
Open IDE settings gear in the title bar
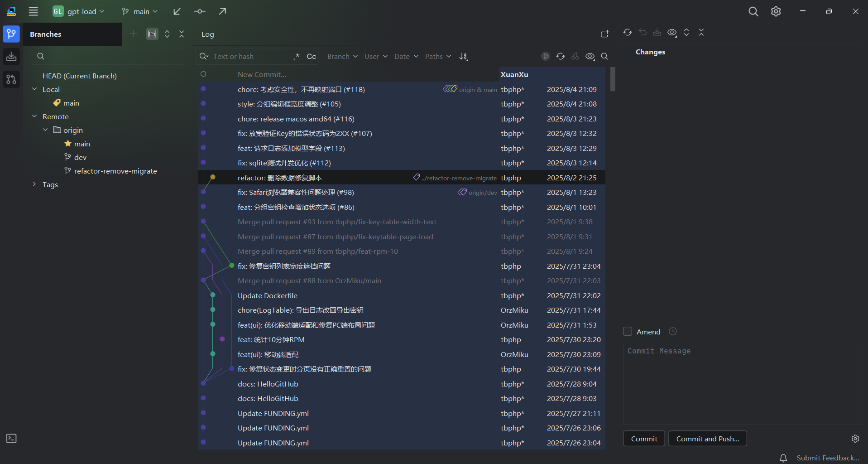click(776, 11)
